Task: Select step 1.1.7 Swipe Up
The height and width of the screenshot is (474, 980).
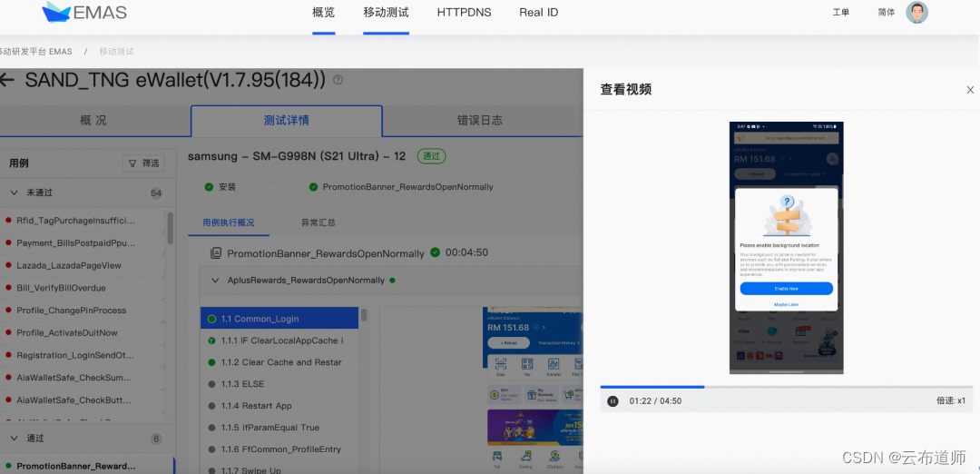Action: [280, 469]
